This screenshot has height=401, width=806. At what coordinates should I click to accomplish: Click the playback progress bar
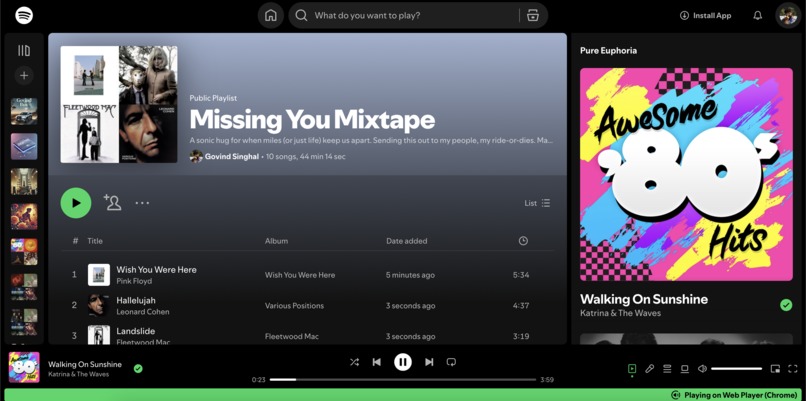click(x=402, y=380)
